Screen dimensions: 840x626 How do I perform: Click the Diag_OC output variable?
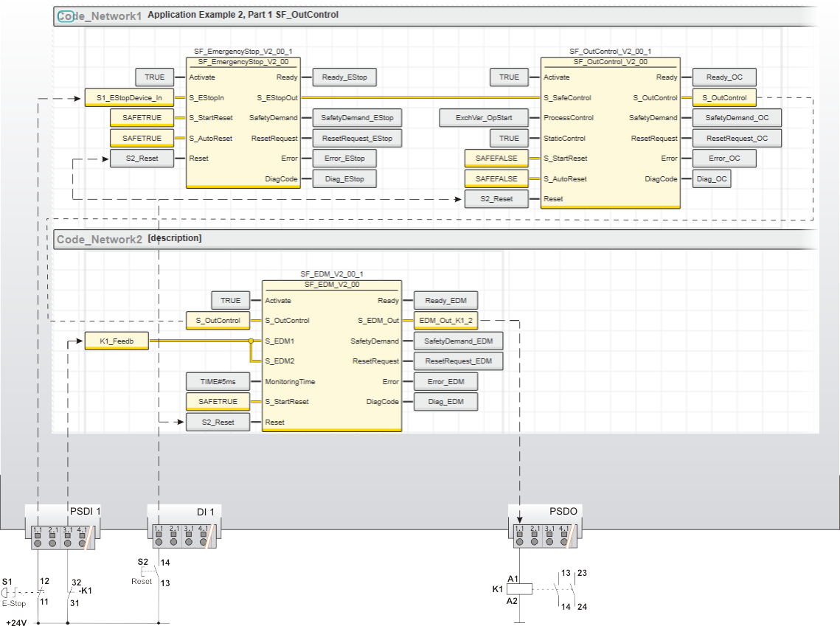[x=712, y=179]
